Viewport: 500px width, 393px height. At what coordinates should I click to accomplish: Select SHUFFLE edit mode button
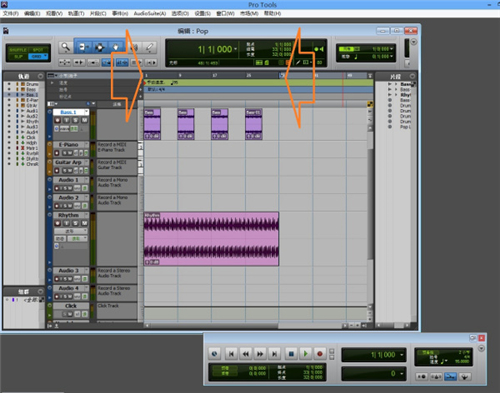coord(18,50)
